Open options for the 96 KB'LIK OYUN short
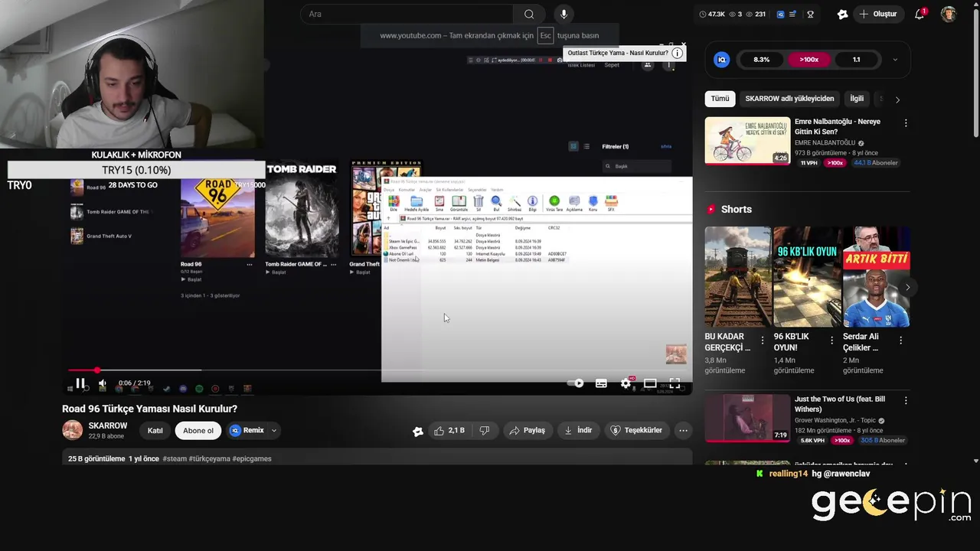 click(x=831, y=341)
